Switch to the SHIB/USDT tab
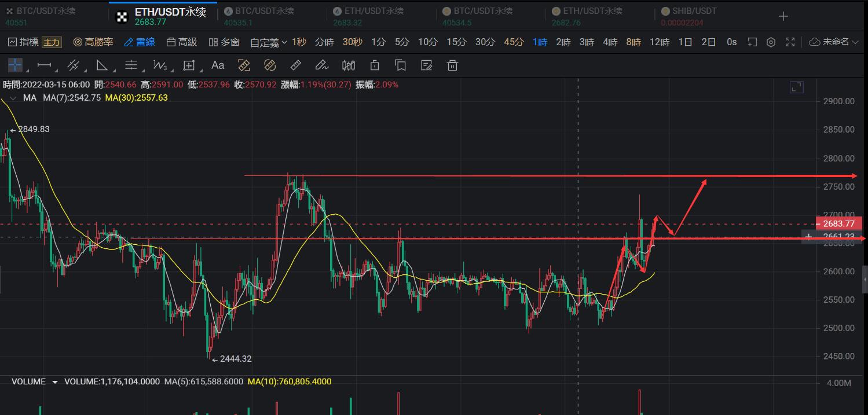Viewport: 868px width, 415px height. 709,16
